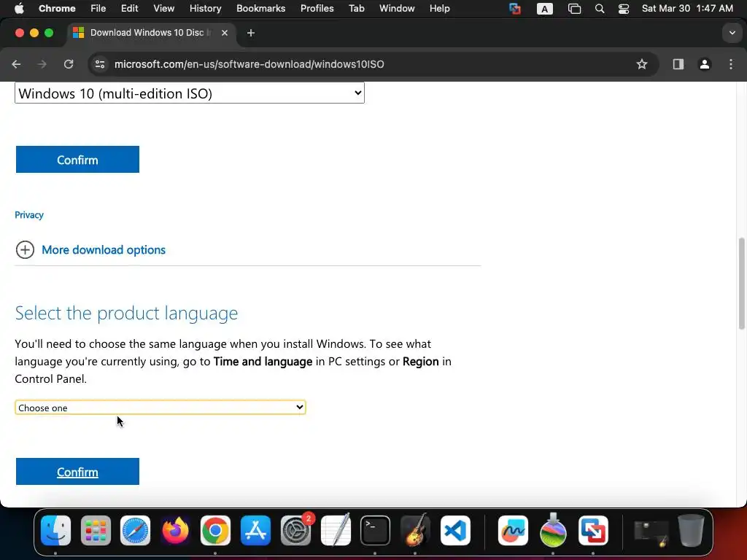747x560 pixels.
Task: Click the browser back arrow
Action: [16, 64]
